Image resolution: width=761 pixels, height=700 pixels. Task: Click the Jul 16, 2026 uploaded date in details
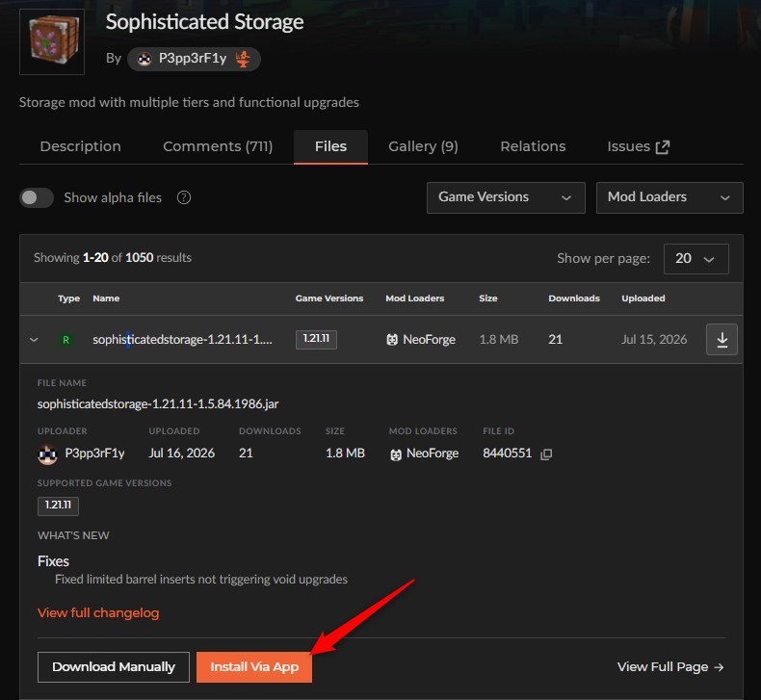(181, 454)
